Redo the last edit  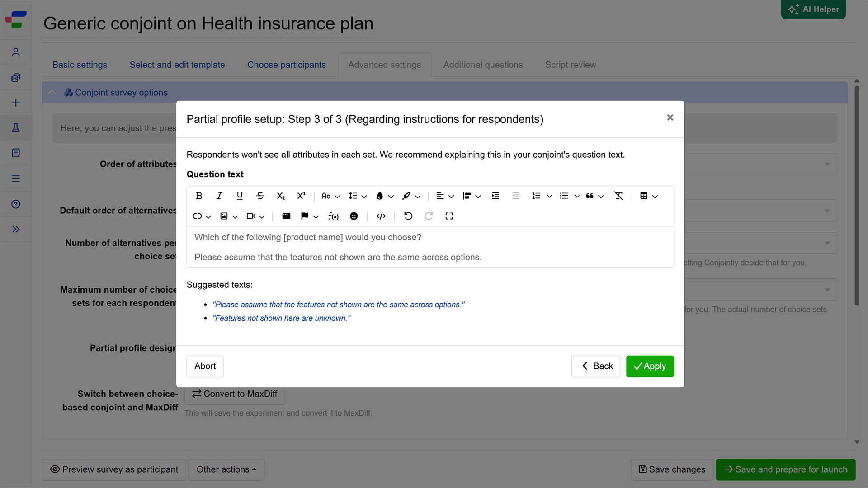(x=429, y=216)
